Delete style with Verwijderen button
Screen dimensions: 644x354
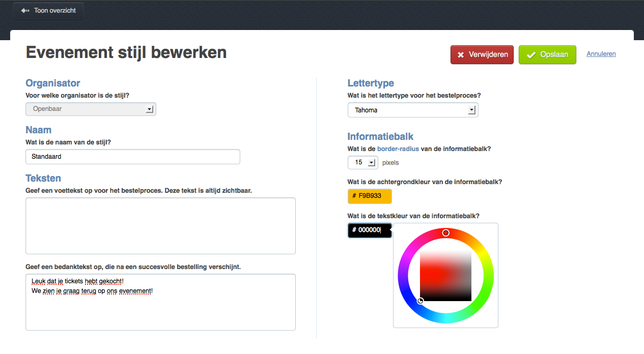[x=482, y=55]
